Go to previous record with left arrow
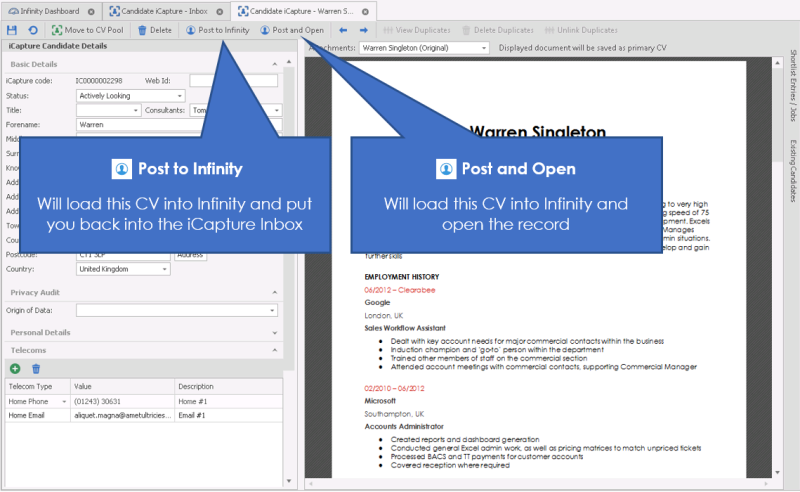Screen dimensions: 800x492 coord(344,30)
